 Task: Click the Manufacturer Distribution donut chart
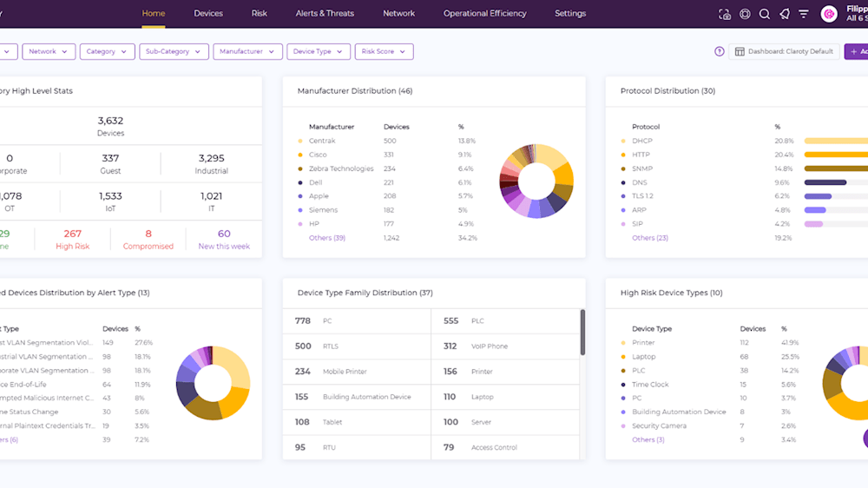536,181
